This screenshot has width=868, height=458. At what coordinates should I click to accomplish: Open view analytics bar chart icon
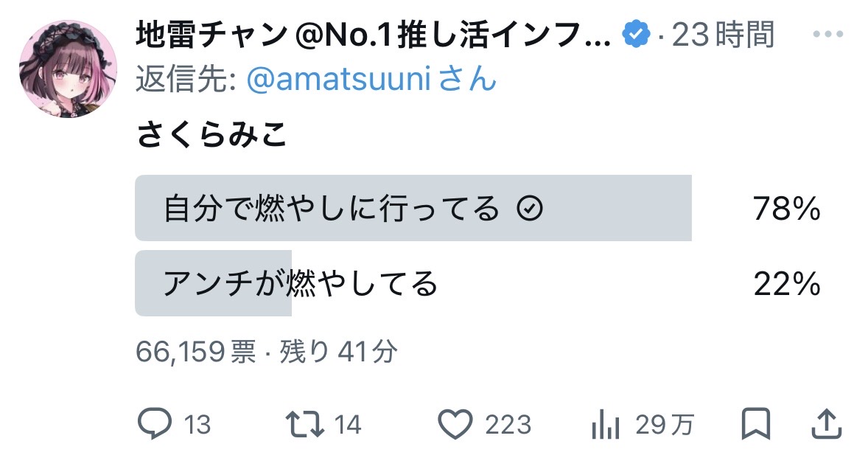pos(604,424)
